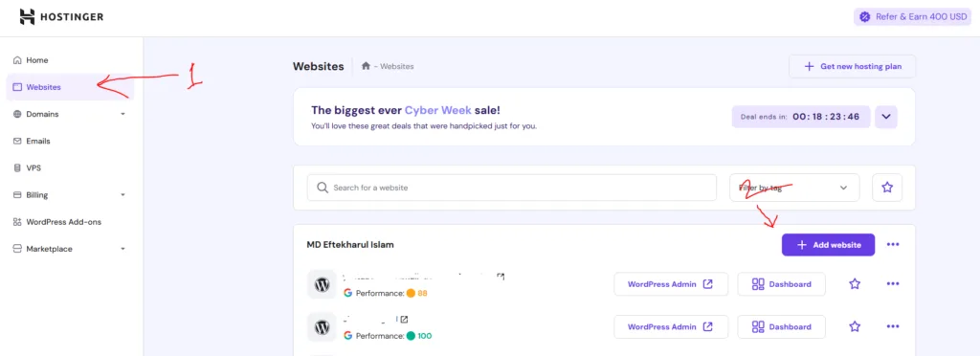The width and height of the screenshot is (980, 356).
Task: Open Refer & Earn 400 USD
Action: point(912,17)
